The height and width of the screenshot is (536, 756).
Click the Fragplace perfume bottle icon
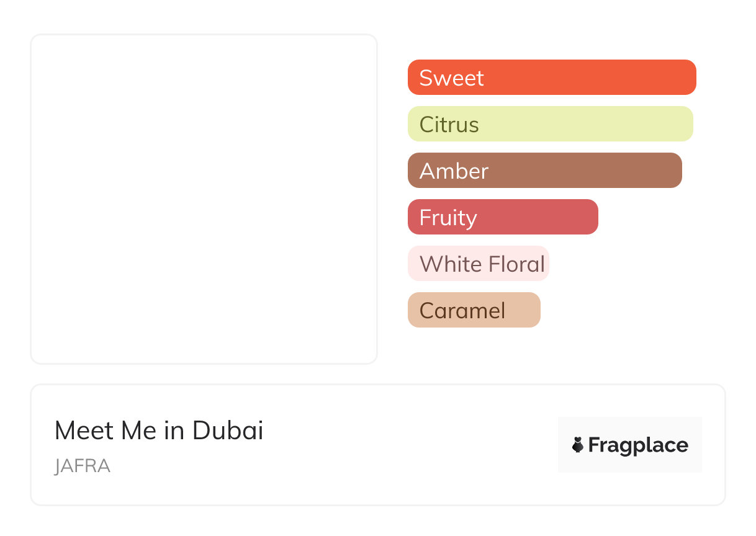tap(578, 445)
